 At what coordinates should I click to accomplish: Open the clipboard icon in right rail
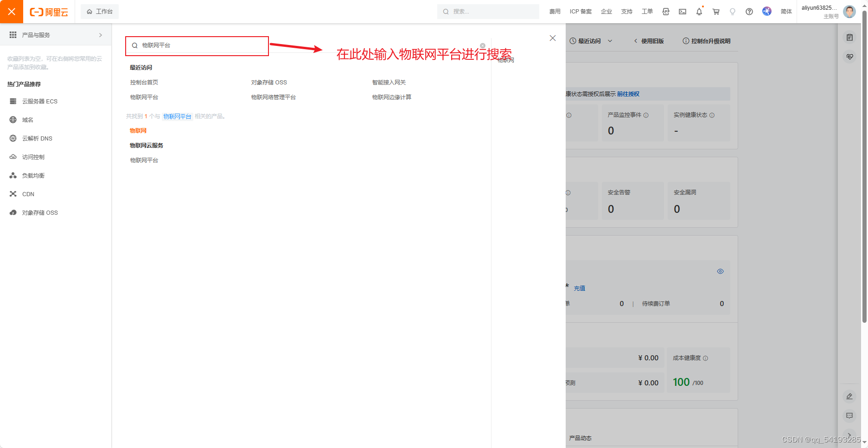point(849,38)
